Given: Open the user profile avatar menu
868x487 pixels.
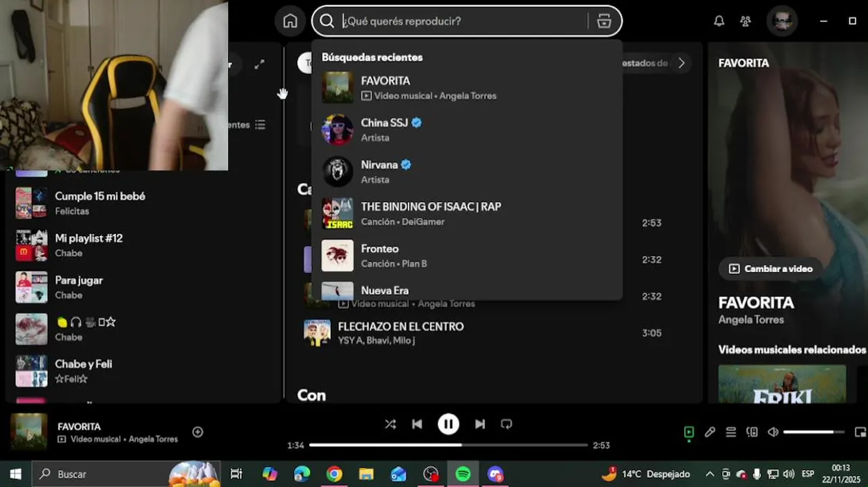Looking at the screenshot, I should pyautogui.click(x=782, y=21).
